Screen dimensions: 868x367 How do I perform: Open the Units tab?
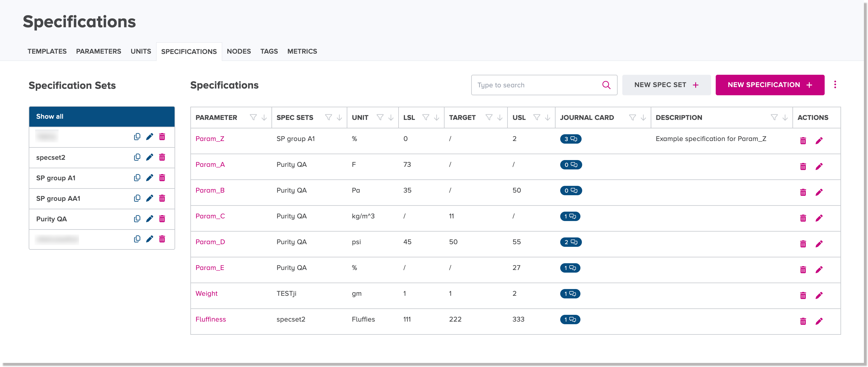click(x=141, y=51)
